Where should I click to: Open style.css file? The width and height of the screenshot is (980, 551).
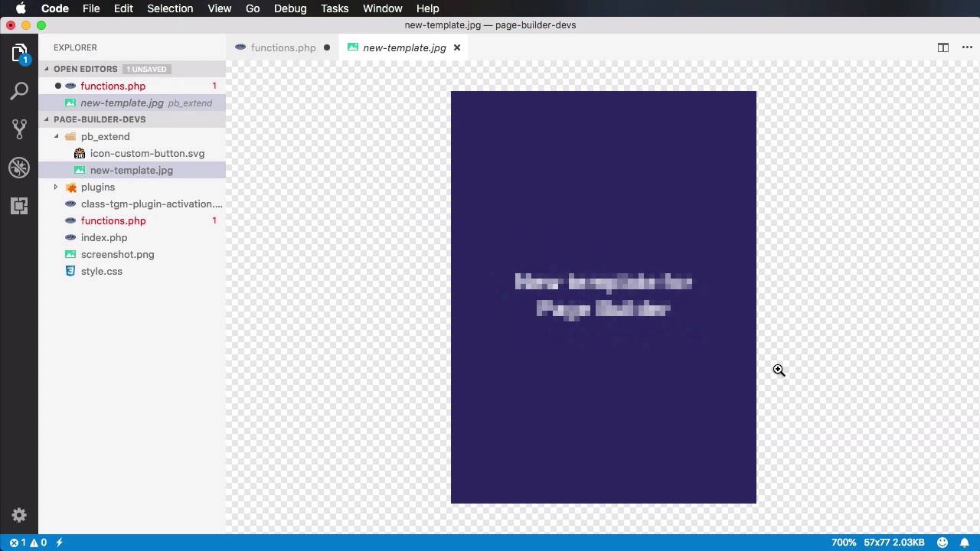pos(132,271)
